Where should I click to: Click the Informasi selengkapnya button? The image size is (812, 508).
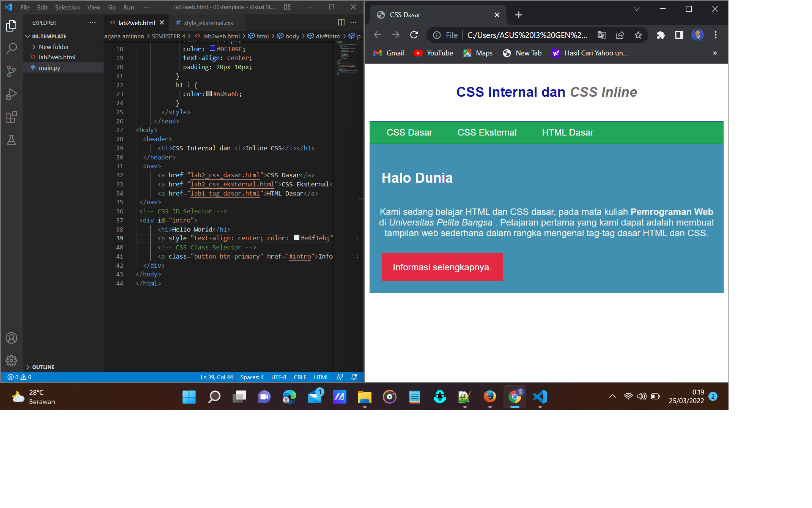[442, 267]
